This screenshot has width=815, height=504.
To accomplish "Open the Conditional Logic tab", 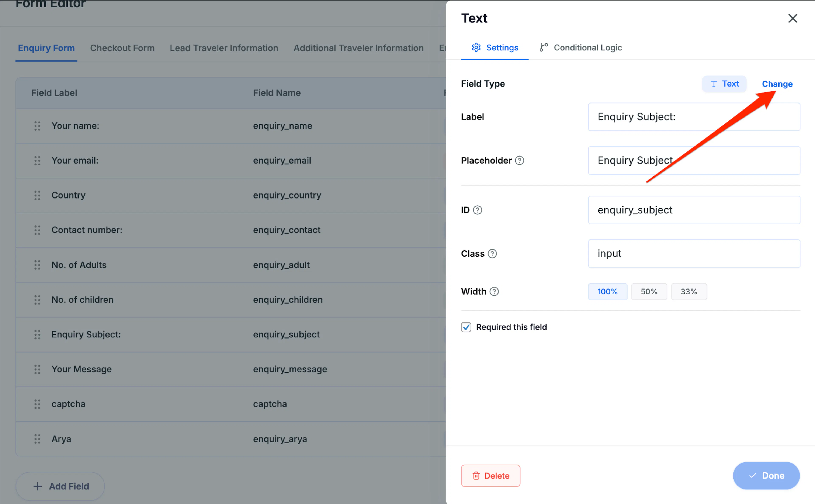I will 581,48.
